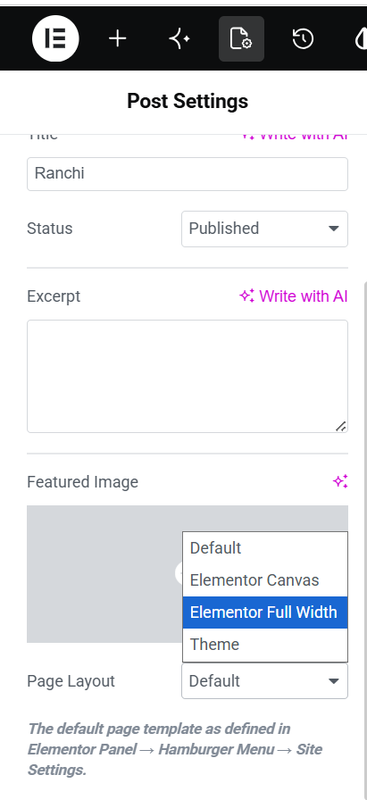Open the Status dropdown showing Published
Image resolution: width=367 pixels, height=800 pixels.
click(x=264, y=229)
